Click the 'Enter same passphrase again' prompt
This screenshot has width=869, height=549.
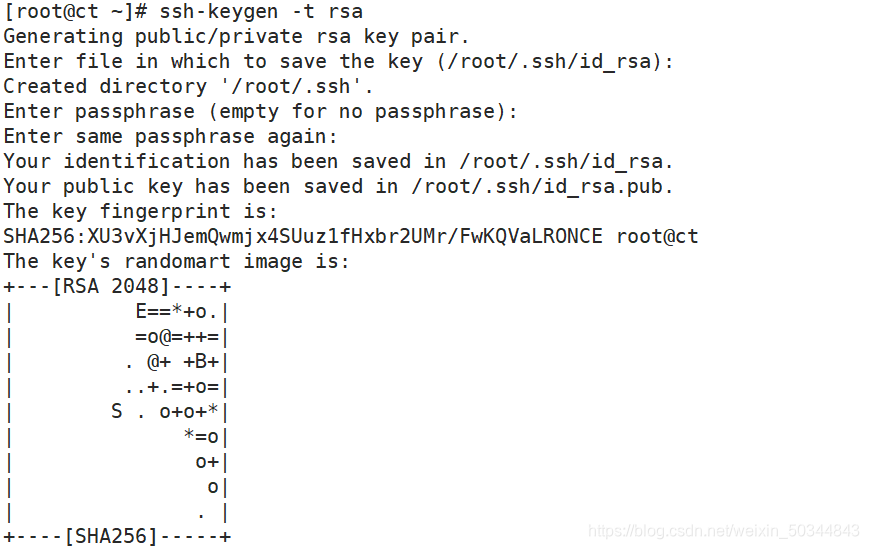171,137
